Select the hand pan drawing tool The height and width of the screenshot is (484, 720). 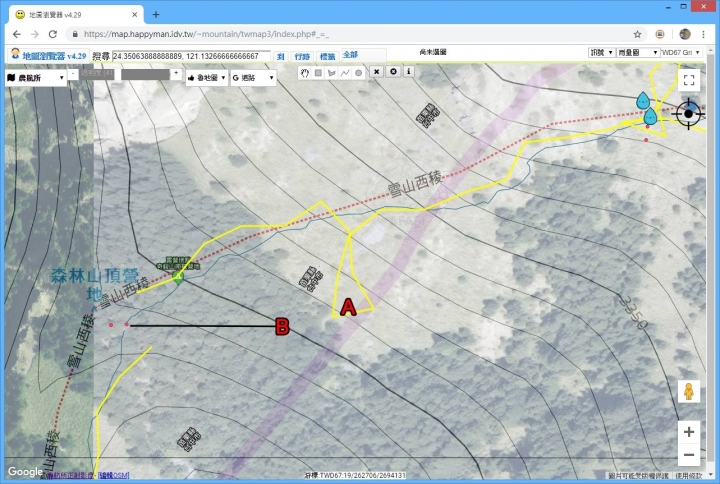(304, 73)
